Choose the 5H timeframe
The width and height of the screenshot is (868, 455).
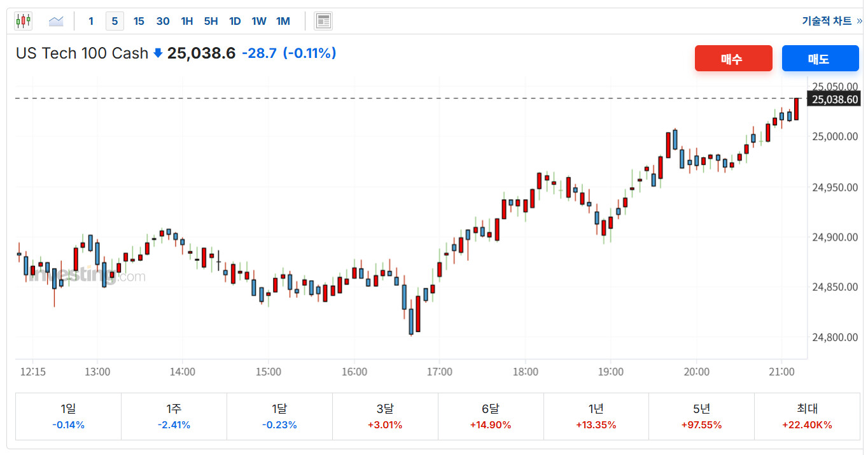point(211,21)
